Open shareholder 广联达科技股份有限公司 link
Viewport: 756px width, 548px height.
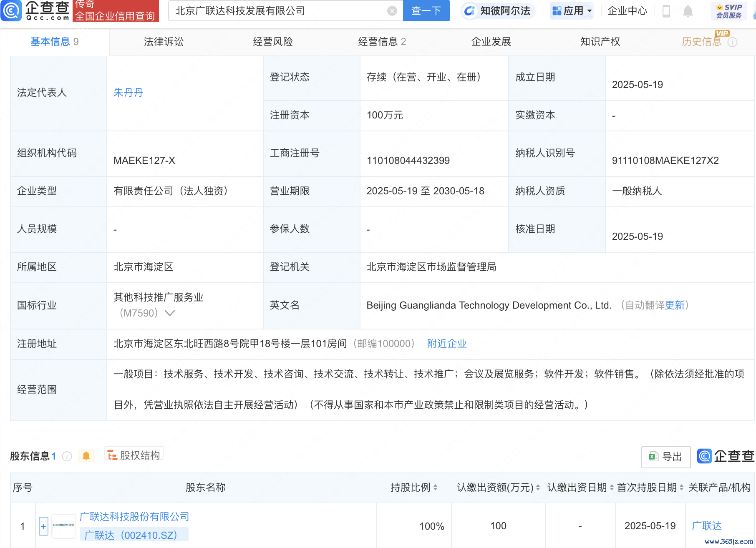(134, 517)
